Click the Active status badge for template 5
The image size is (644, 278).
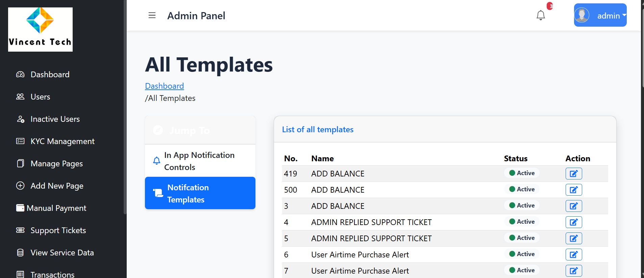pos(522,238)
